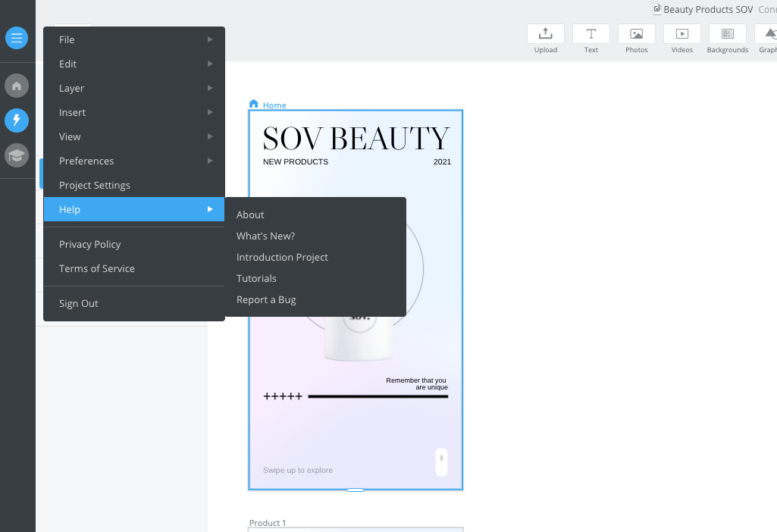Viewport: 777px width, 532px height.
Task: Expand the File submenu
Action: (134, 39)
